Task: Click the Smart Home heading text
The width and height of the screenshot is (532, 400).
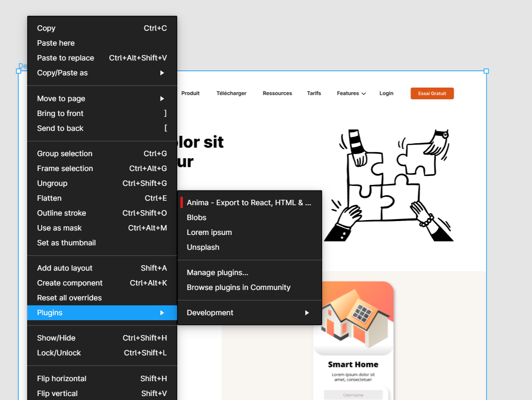Action: [353, 365]
